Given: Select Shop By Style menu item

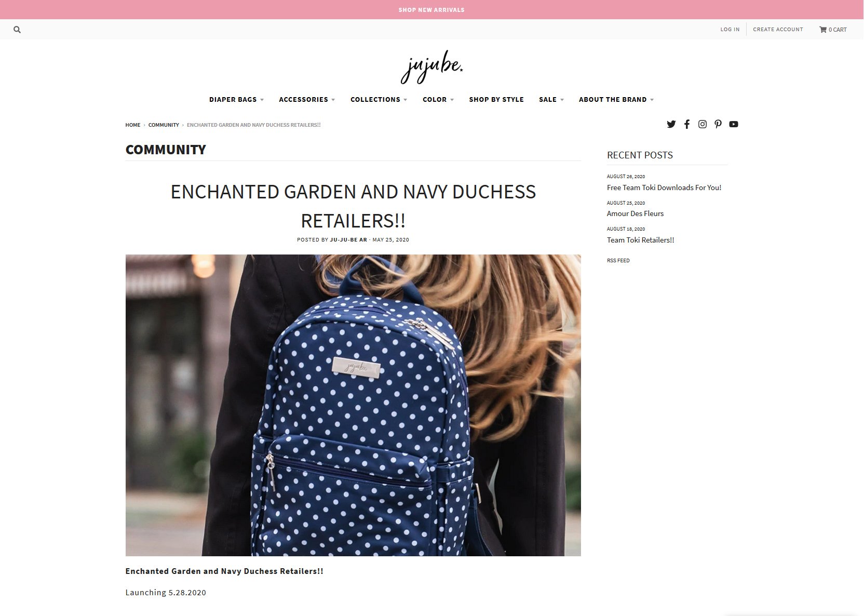Looking at the screenshot, I should [496, 100].
